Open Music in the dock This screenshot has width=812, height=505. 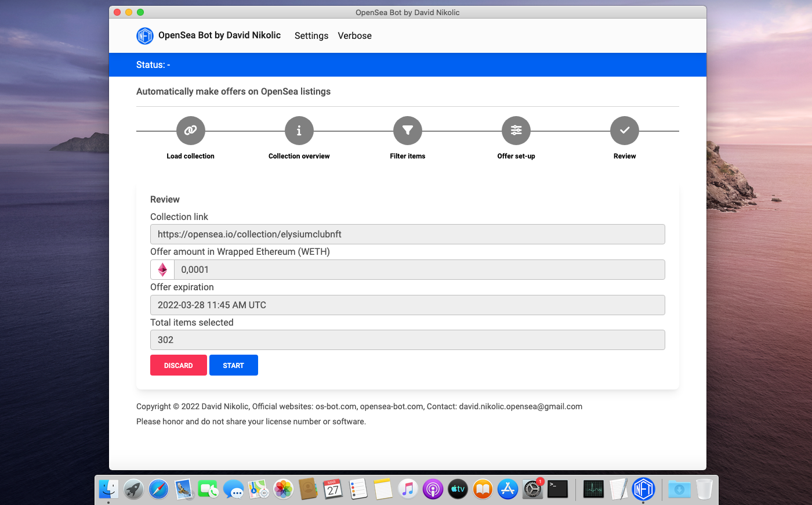[x=408, y=489]
